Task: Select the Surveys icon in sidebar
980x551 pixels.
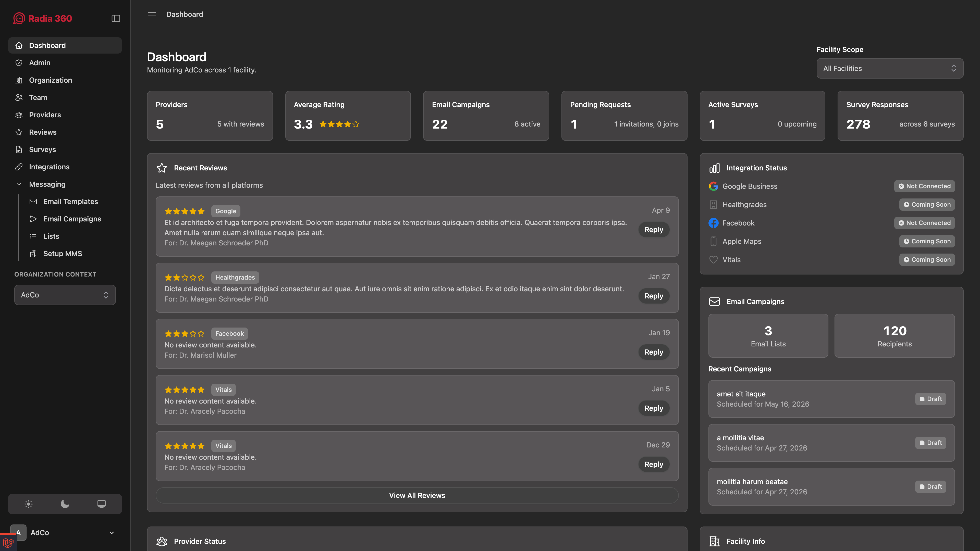Action: point(19,149)
